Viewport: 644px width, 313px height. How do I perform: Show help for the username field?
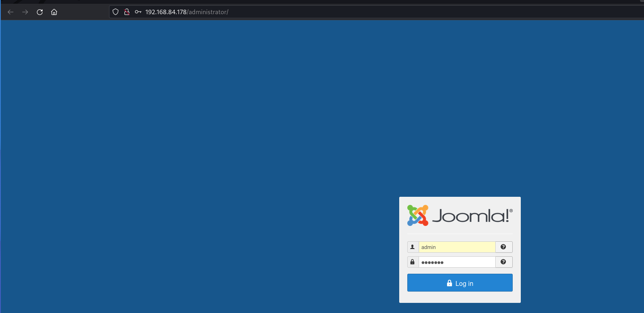[503, 247]
